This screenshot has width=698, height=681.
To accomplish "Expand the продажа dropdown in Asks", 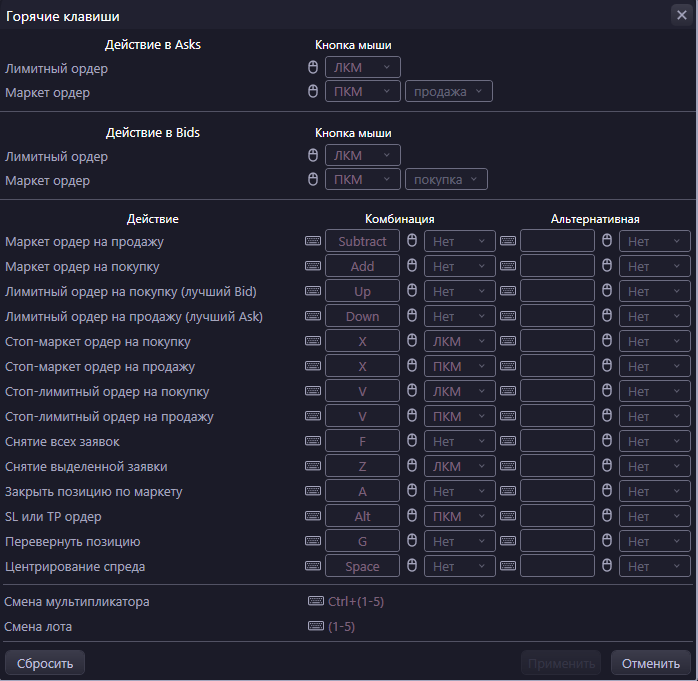I will tap(448, 92).
